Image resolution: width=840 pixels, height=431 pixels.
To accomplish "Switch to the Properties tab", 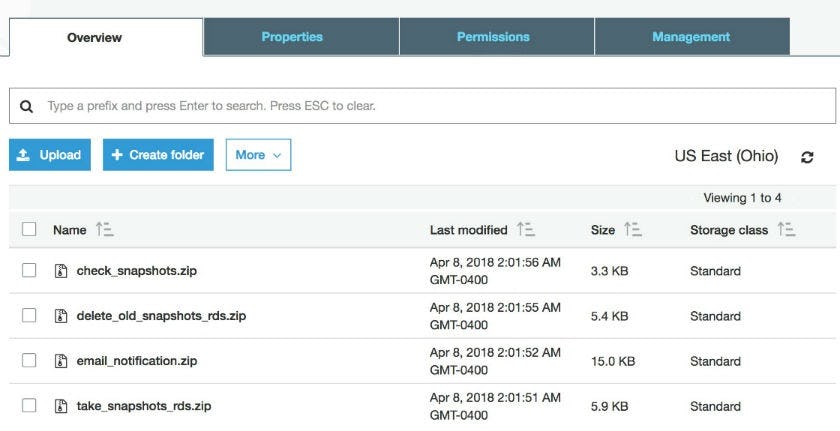I will tap(292, 37).
